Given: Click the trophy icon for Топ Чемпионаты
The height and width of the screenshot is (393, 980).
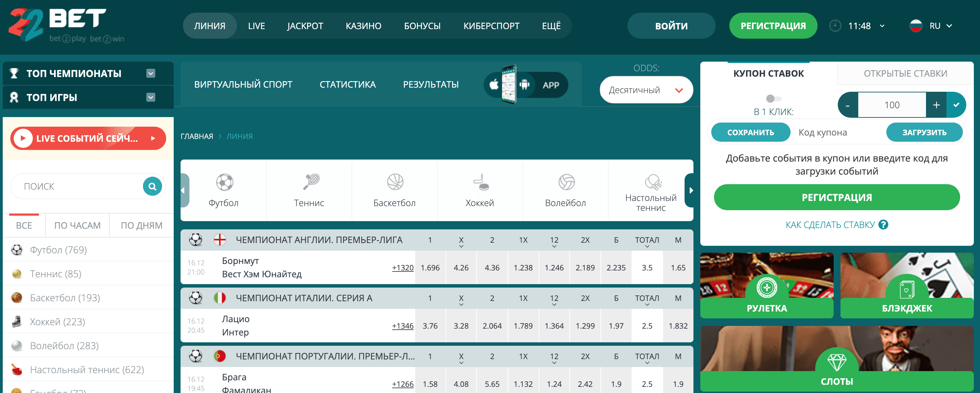Looking at the screenshot, I should click(x=14, y=73).
